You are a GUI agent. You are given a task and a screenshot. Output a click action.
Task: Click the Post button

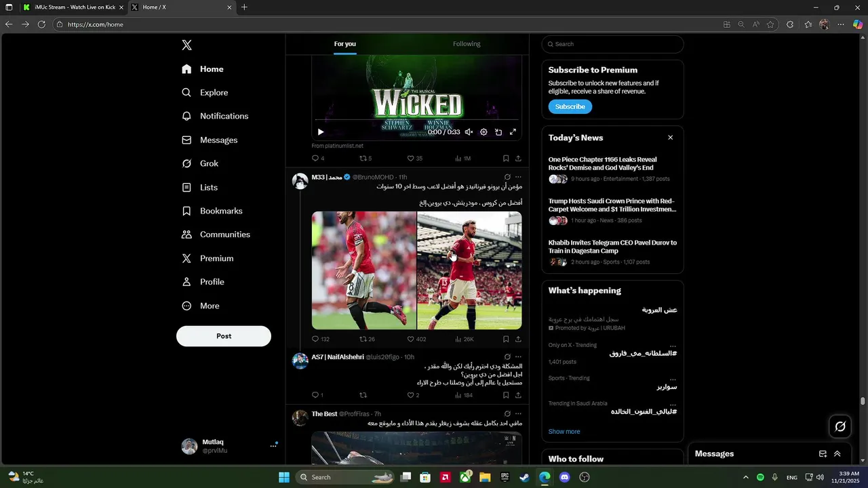[224, 336]
